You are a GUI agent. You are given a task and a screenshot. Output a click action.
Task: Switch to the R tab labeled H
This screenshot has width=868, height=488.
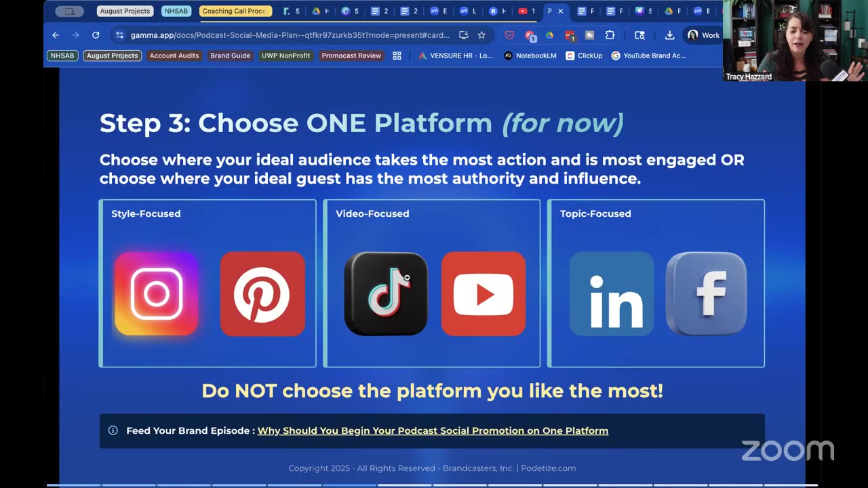497,11
